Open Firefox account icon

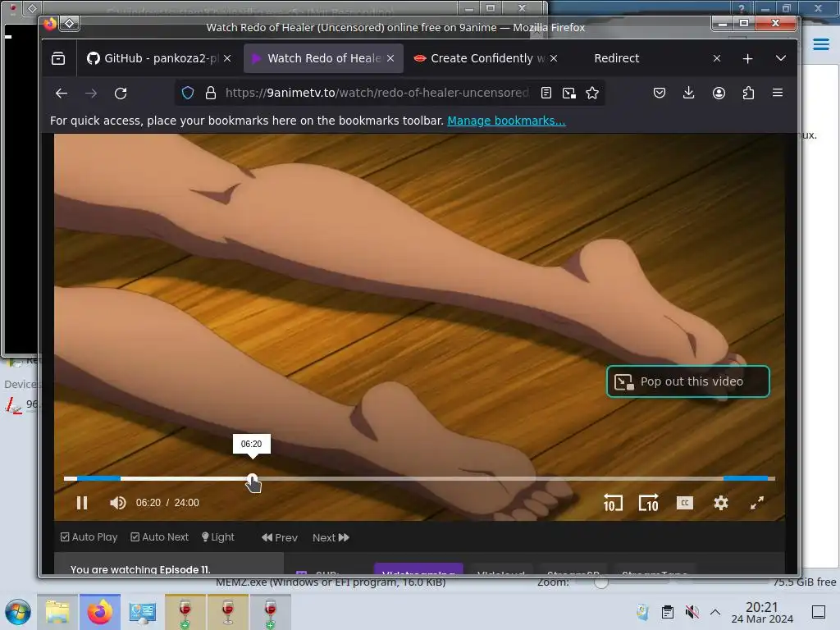tap(719, 94)
